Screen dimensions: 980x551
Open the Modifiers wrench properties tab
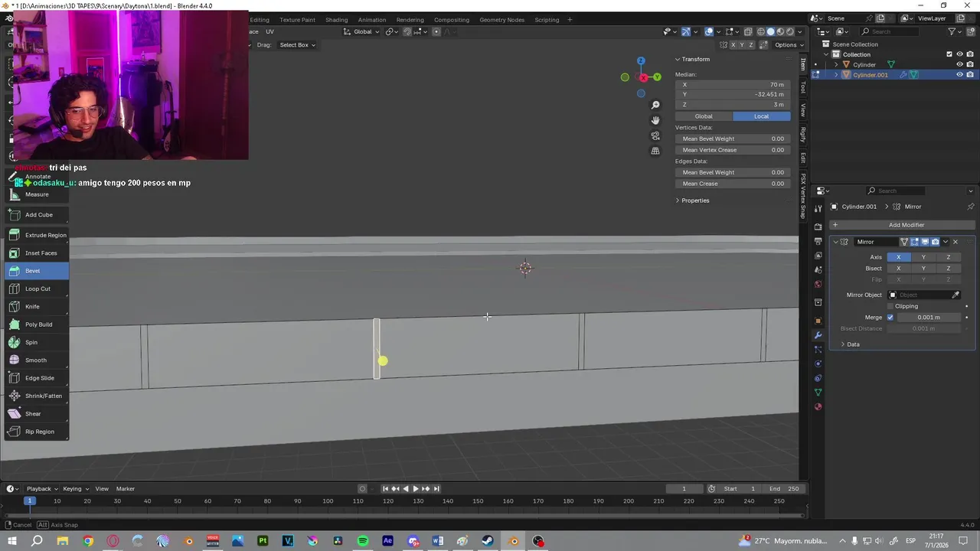click(x=818, y=335)
